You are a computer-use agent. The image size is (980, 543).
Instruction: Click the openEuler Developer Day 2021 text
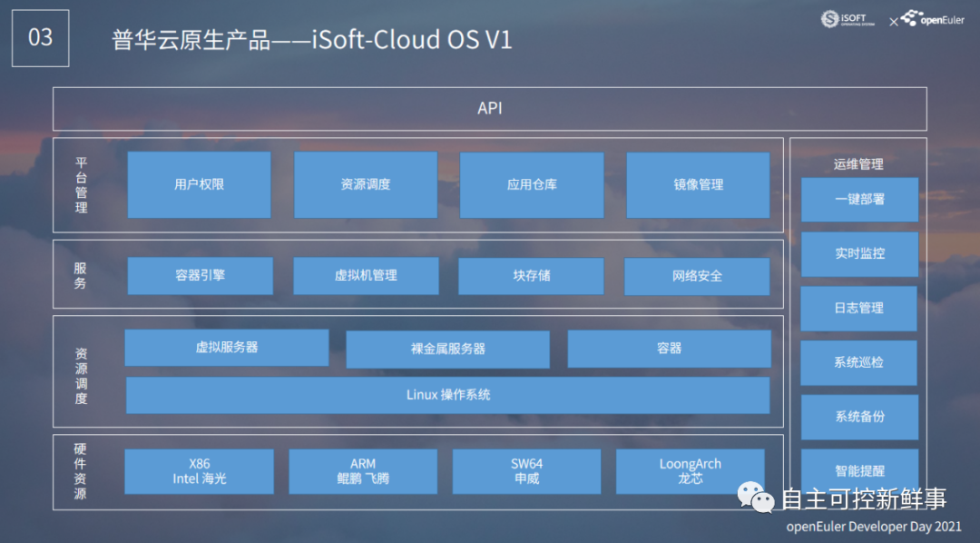pos(874,527)
